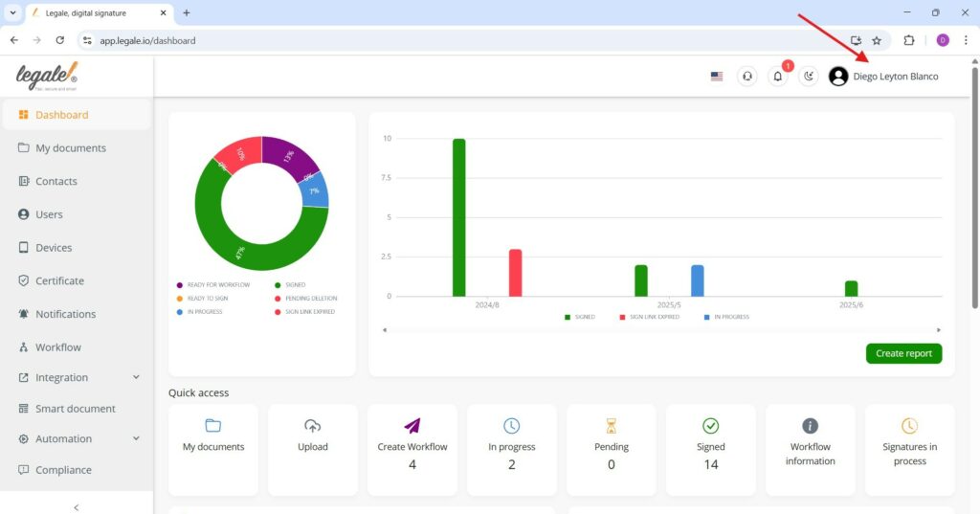Toggle IN PROGRESS donut legend entry

click(x=199, y=311)
